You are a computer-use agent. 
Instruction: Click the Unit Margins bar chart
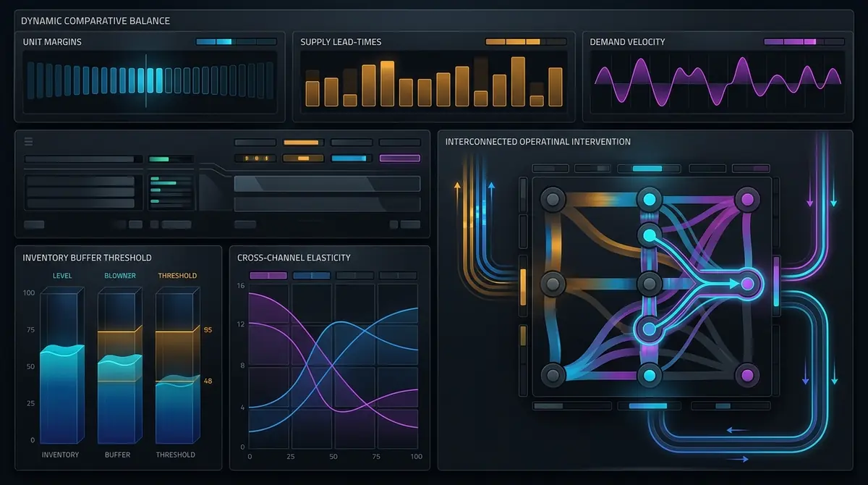click(150, 81)
